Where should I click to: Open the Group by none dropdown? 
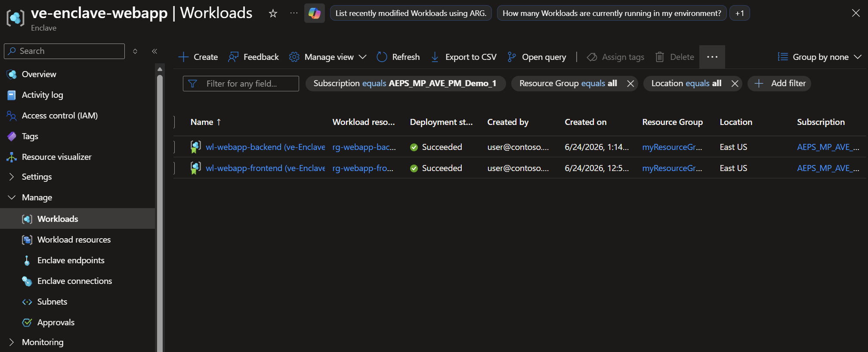coord(820,57)
